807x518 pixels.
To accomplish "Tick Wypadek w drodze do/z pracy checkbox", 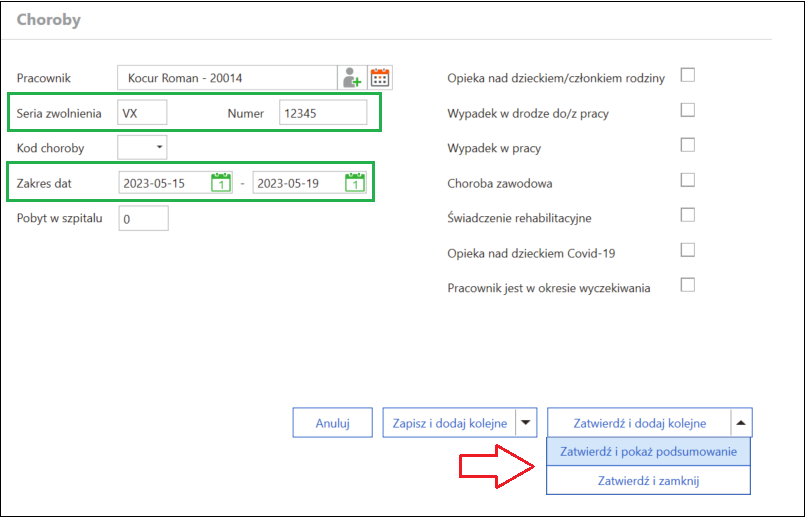I will pos(688,110).
